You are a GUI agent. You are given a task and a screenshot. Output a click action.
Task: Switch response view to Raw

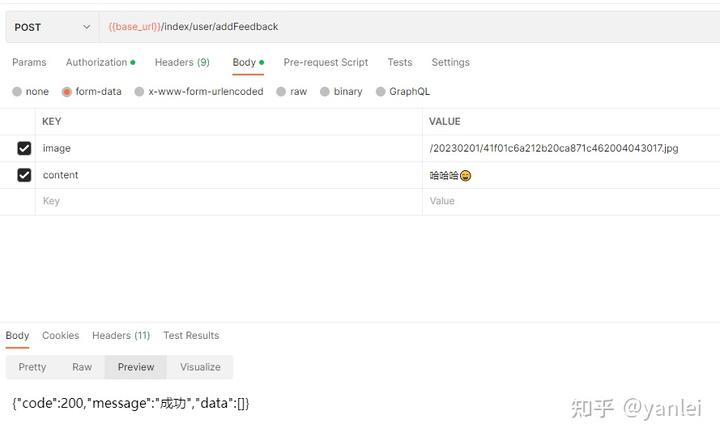coord(82,367)
